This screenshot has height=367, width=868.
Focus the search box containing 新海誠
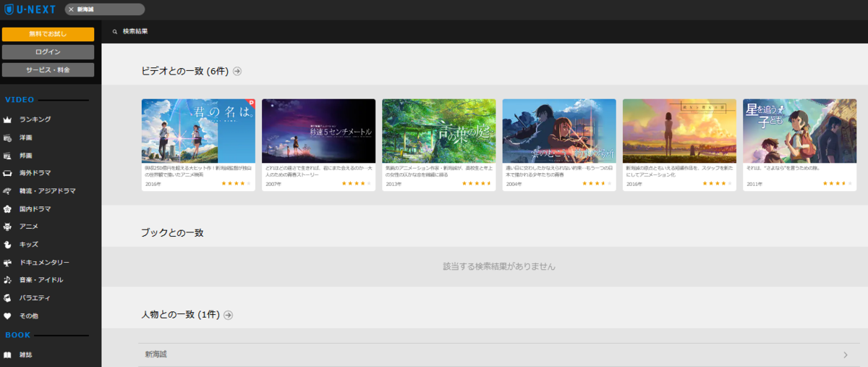coord(105,9)
